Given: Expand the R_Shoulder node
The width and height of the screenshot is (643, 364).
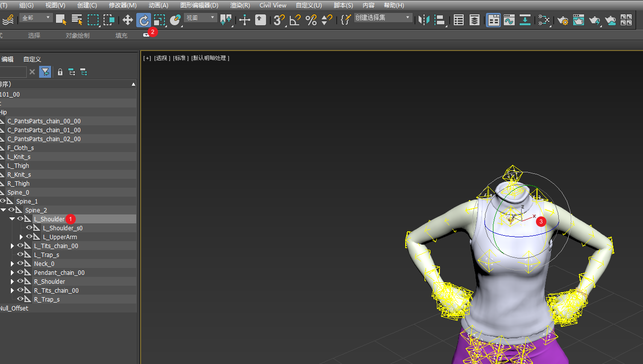Looking at the screenshot, I should click(12, 281).
